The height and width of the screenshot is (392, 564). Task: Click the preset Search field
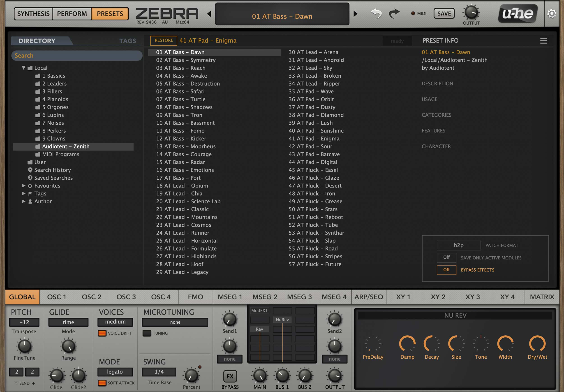77,56
